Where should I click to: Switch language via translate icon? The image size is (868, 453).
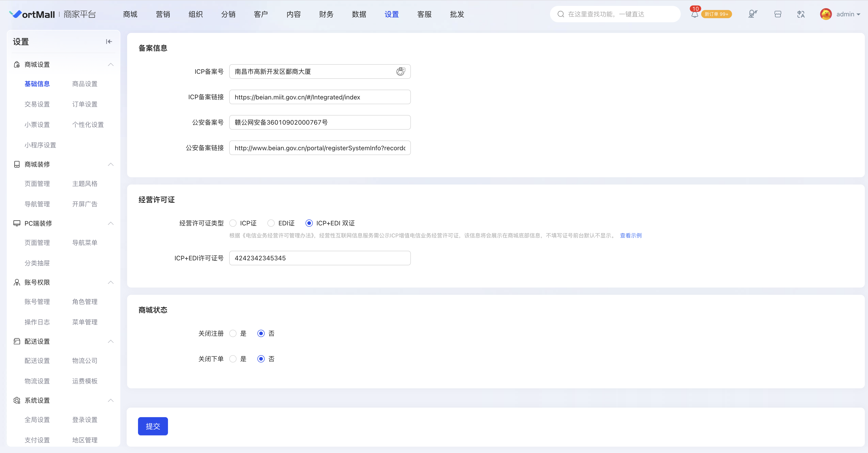tap(801, 14)
